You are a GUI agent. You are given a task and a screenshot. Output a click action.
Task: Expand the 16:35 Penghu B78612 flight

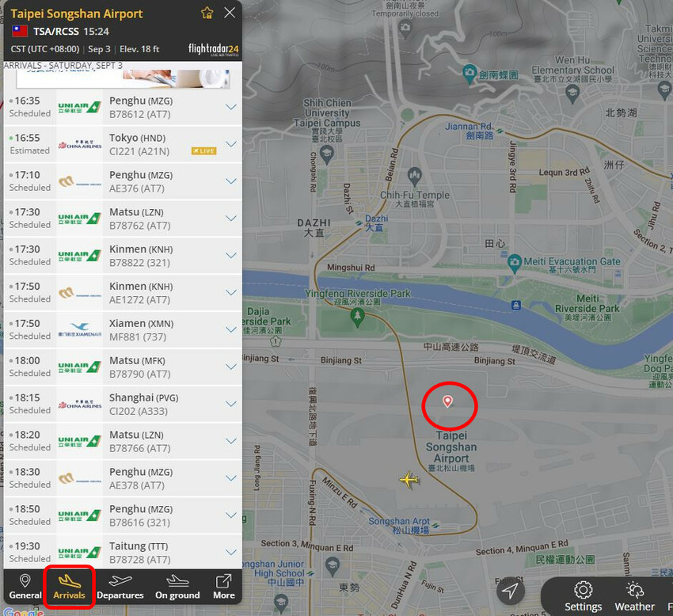click(231, 107)
